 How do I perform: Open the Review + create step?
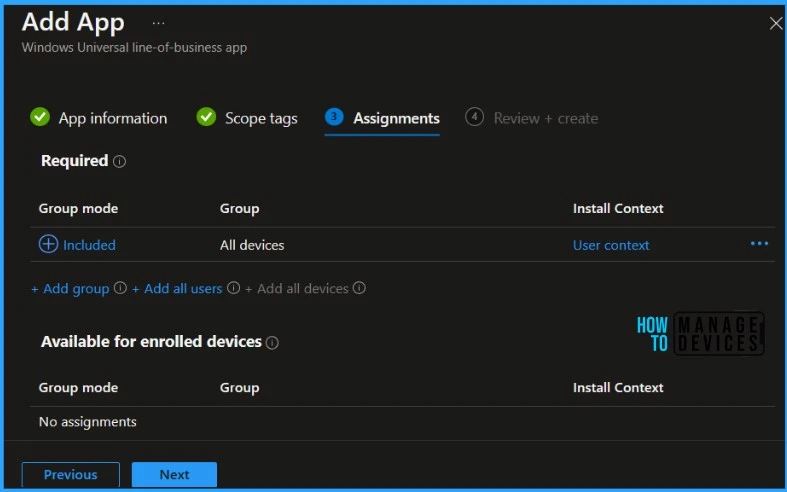coord(545,118)
